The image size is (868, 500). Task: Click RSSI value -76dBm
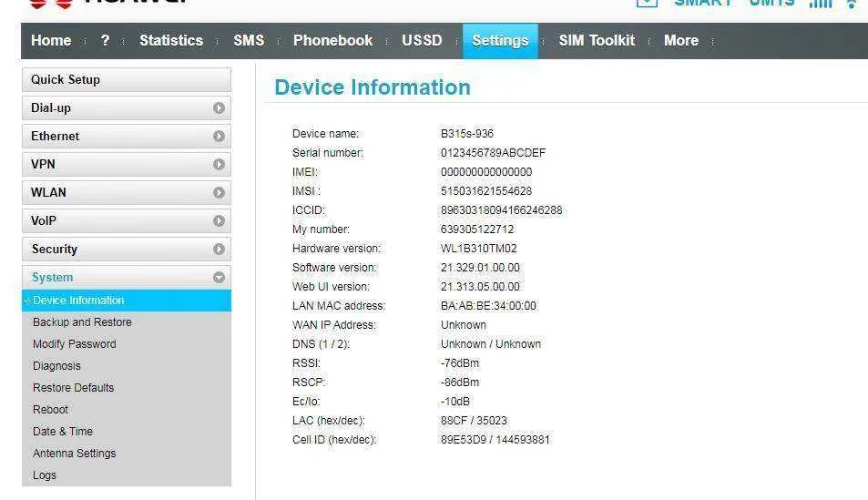(460, 363)
